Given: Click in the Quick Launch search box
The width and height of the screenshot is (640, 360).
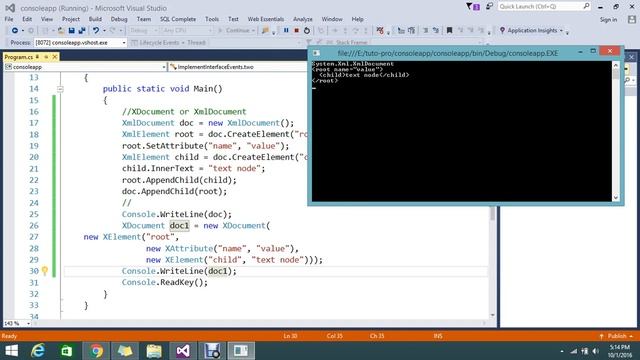Looking at the screenshot, I should (544, 7).
